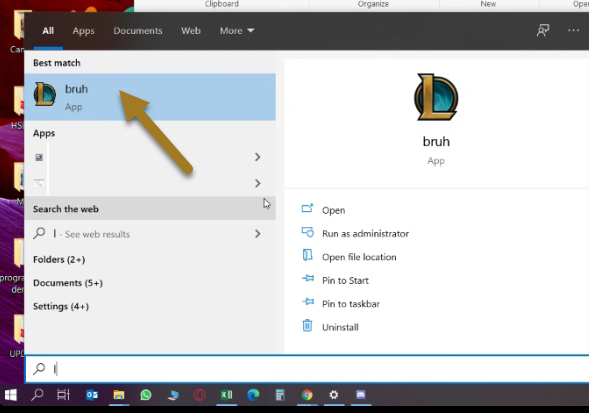
Task: Click the Uninstall trash icon
Action: (307, 325)
